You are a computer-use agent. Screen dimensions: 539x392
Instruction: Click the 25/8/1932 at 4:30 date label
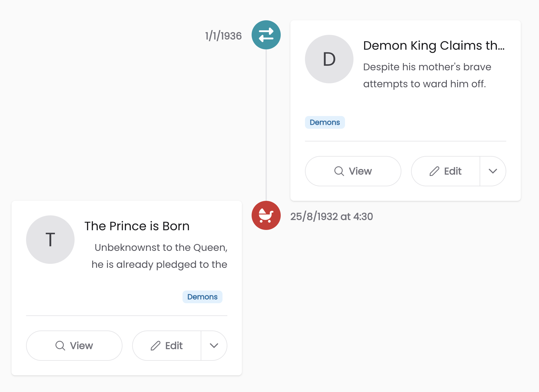[331, 217]
